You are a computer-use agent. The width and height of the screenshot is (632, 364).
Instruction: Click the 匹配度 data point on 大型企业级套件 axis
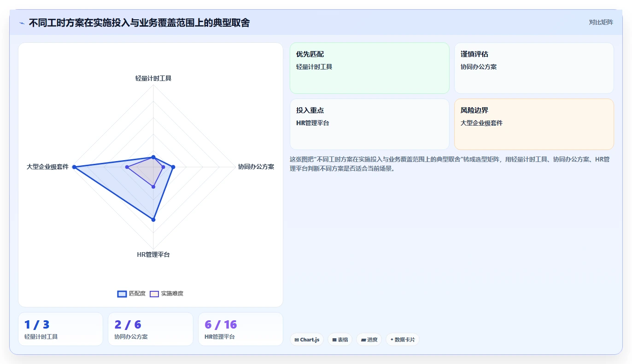pos(74,167)
